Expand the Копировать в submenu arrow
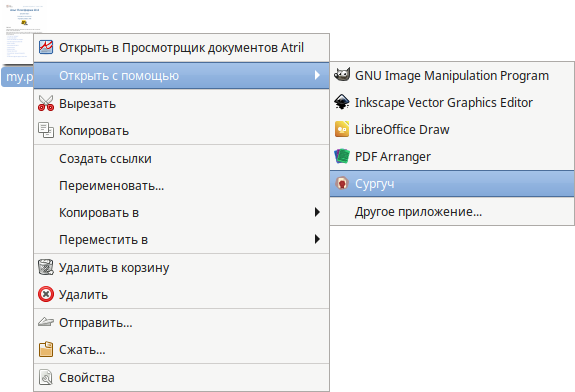 pos(317,212)
